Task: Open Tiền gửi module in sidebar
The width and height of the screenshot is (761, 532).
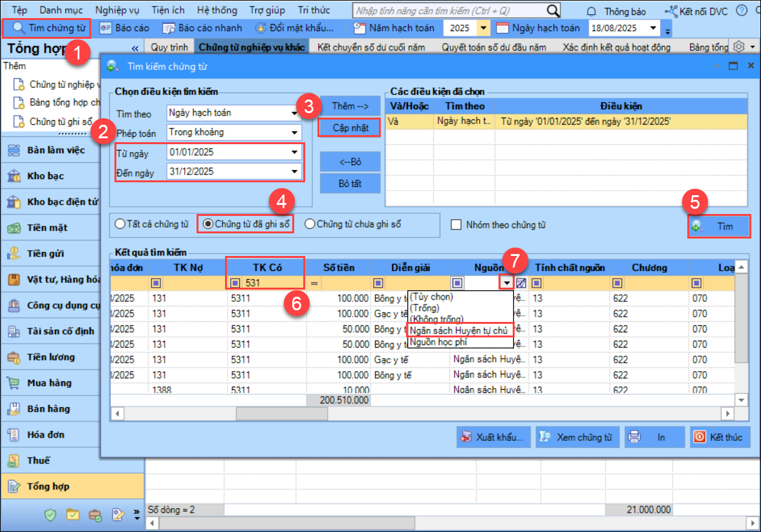Action: 50,253
